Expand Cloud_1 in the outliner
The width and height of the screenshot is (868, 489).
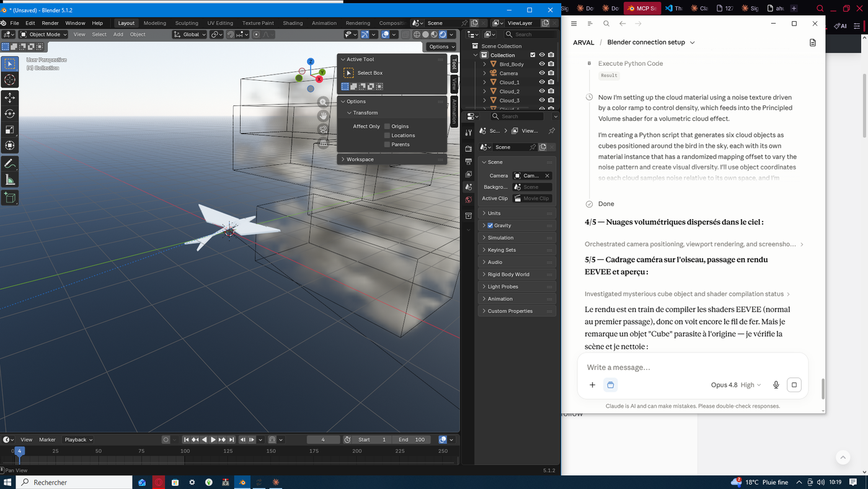[485, 83]
